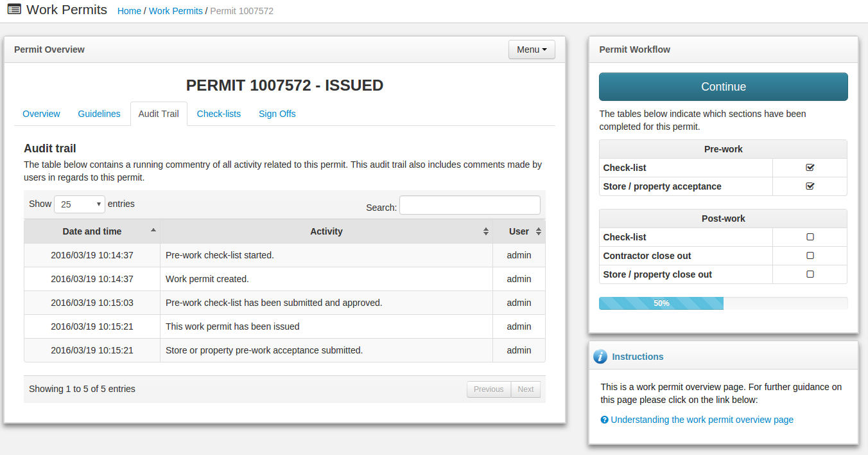This screenshot has width=868, height=455.
Task: Focus the audit trail Search field
Action: click(470, 206)
